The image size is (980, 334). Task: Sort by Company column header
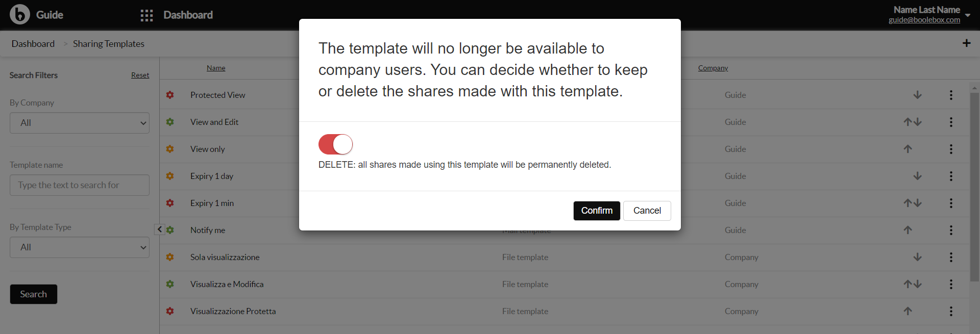pyautogui.click(x=713, y=68)
